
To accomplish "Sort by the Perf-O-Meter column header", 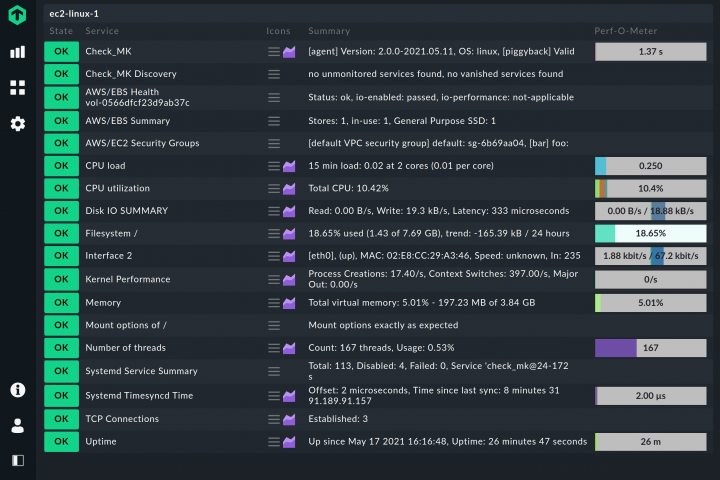I will pyautogui.click(x=626, y=31).
